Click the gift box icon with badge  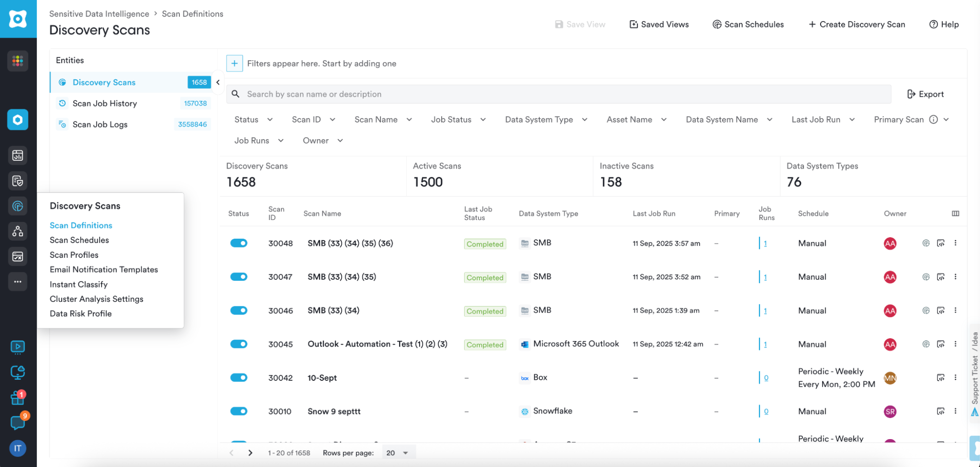pyautogui.click(x=18, y=398)
